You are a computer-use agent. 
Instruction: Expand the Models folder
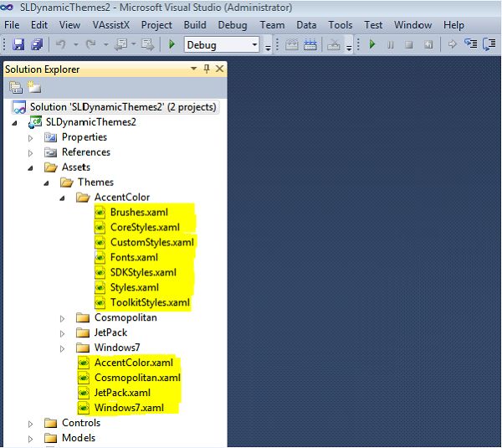pos(30,439)
